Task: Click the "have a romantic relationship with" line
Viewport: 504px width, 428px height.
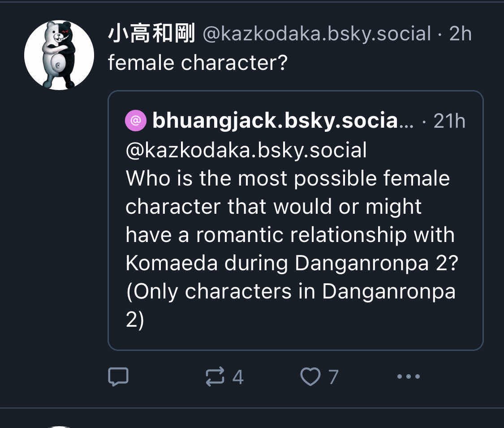Action: tap(290, 235)
